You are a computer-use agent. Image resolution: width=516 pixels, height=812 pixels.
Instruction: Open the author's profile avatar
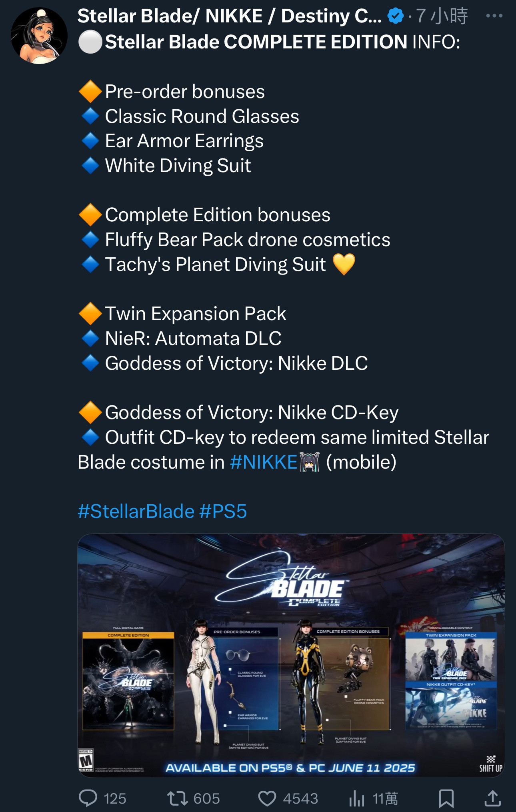pos(39,36)
